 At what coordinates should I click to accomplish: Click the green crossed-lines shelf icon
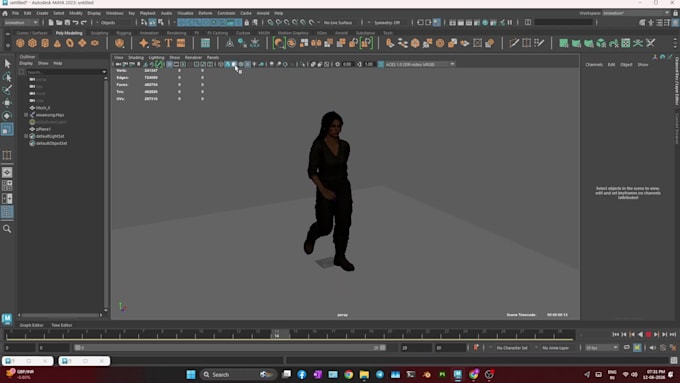638,43
